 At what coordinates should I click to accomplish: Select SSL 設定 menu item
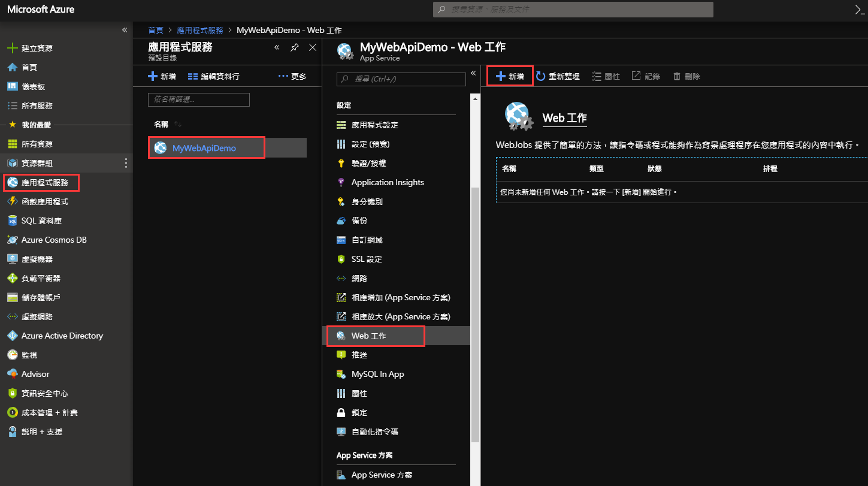[366, 259]
